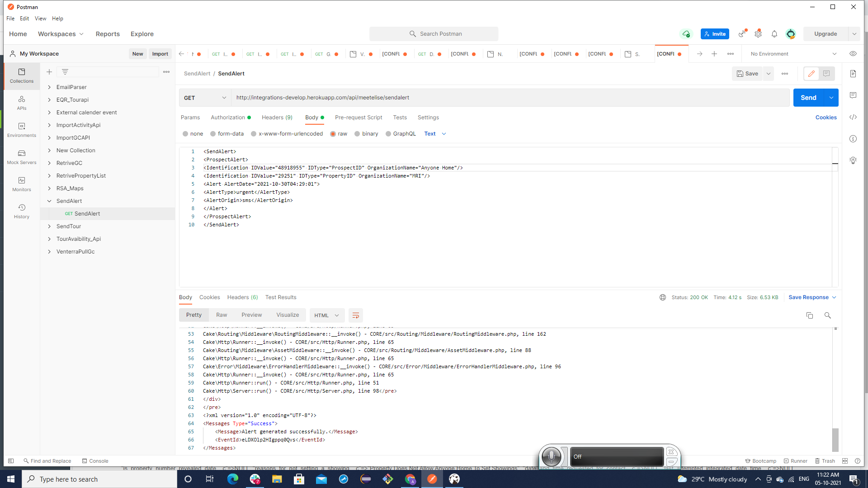Select the binary body type
This screenshot has width=868, height=488.
tap(367, 134)
